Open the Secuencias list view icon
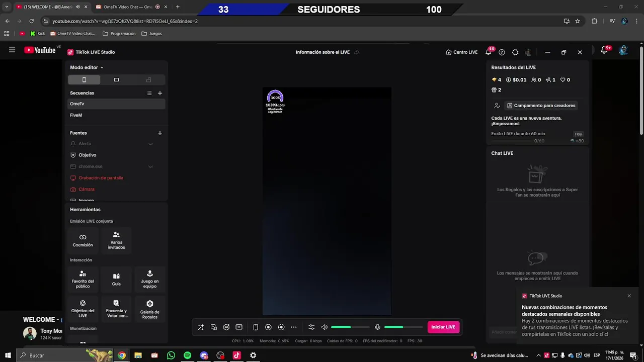The height and width of the screenshot is (362, 644). coord(149,93)
